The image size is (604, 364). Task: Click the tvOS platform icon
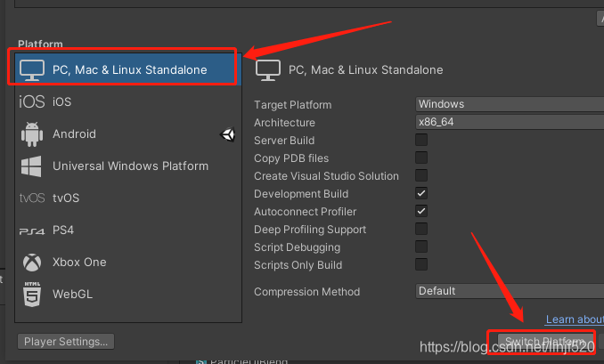pyautogui.click(x=32, y=198)
